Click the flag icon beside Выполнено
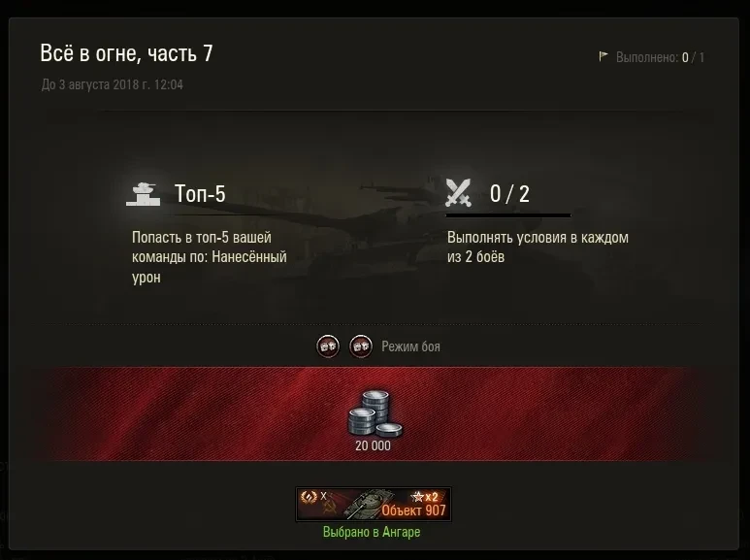Screen dimensions: 750x560 click(603, 56)
